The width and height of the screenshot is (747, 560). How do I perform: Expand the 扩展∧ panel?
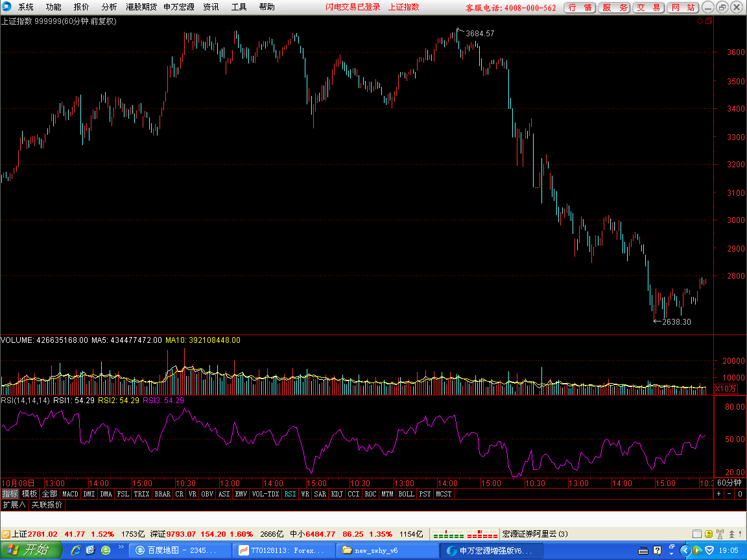point(14,505)
